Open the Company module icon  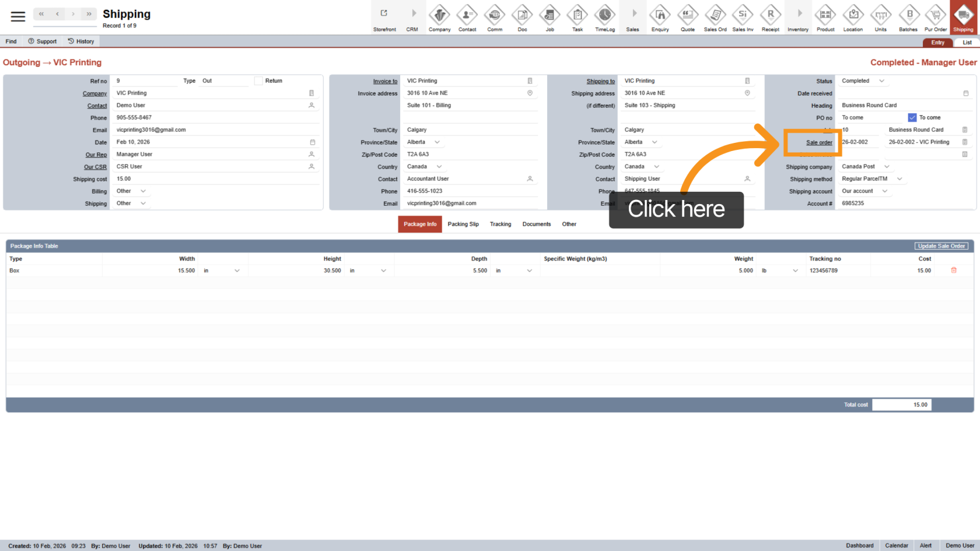point(439,17)
